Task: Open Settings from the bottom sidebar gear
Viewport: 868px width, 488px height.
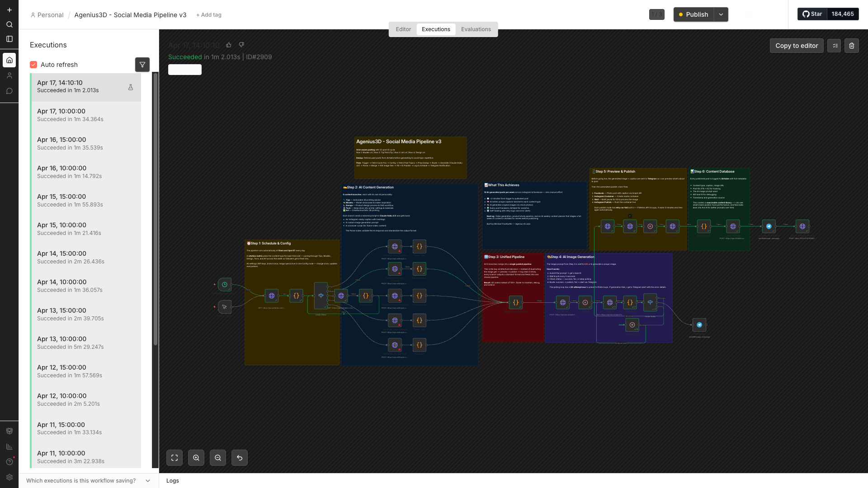Action: (x=9, y=477)
